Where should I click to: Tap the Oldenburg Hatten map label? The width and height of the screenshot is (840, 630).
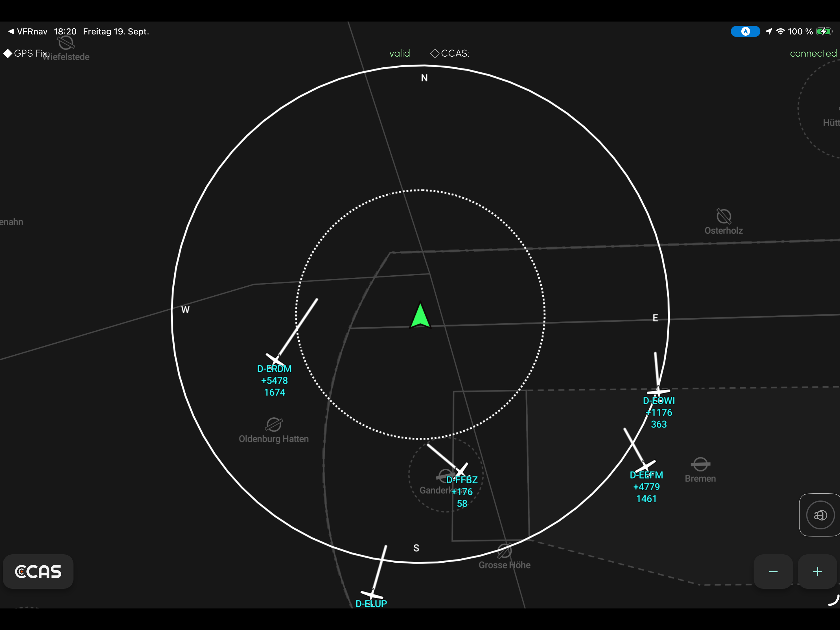coord(273,439)
